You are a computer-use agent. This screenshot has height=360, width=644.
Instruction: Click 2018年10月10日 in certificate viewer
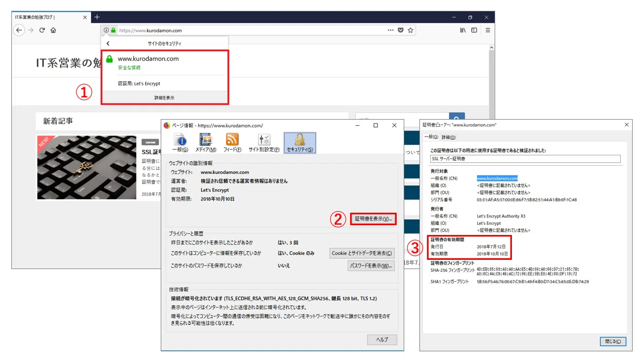[492, 254]
